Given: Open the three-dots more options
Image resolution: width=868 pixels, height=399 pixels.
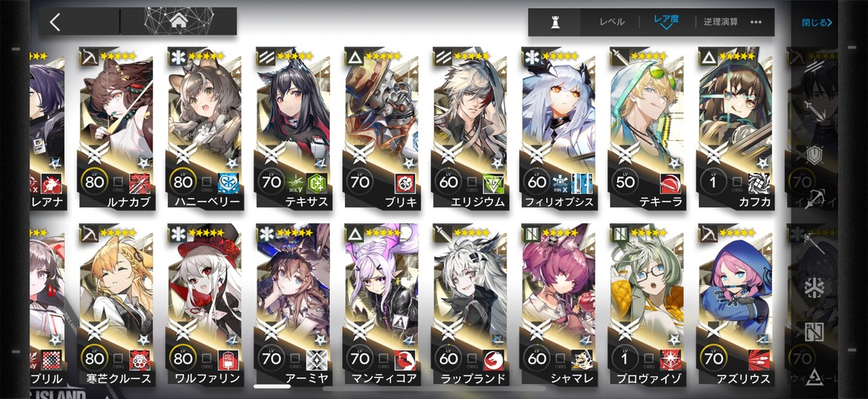Looking at the screenshot, I should (756, 23).
